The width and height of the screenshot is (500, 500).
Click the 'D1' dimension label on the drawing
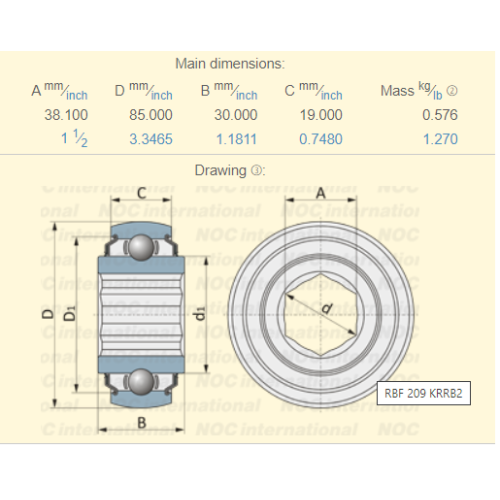[x=70, y=313]
